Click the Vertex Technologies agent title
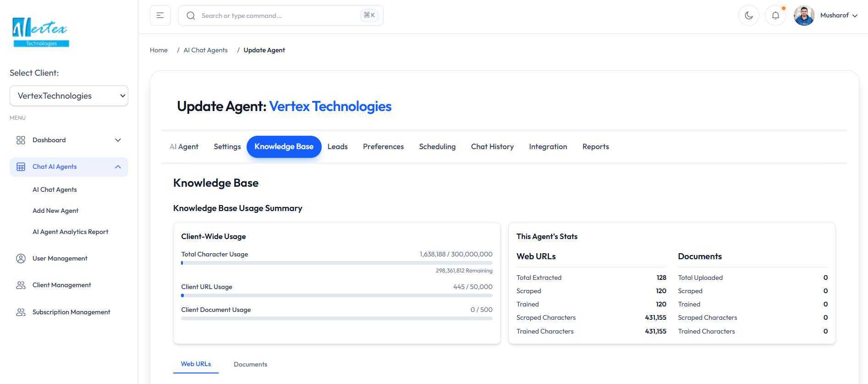Viewport: 868px width, 384px height. click(330, 106)
